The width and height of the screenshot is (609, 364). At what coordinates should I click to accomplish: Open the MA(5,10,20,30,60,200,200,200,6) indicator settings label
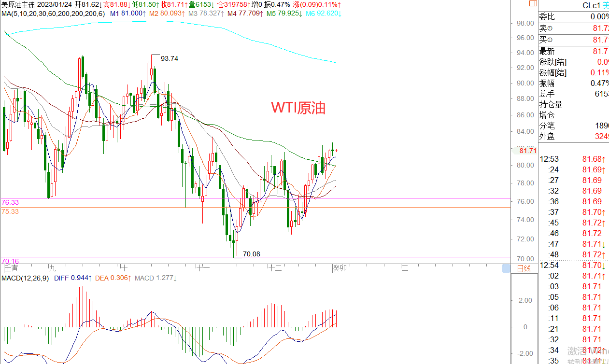click(54, 13)
